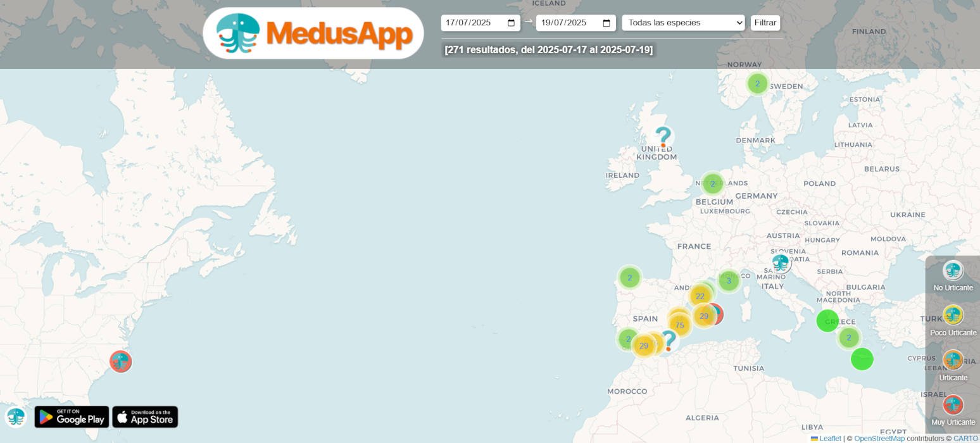This screenshot has height=443, width=980.
Task: Click the small jellyfish icon beside Google Play
Action: pos(16,416)
